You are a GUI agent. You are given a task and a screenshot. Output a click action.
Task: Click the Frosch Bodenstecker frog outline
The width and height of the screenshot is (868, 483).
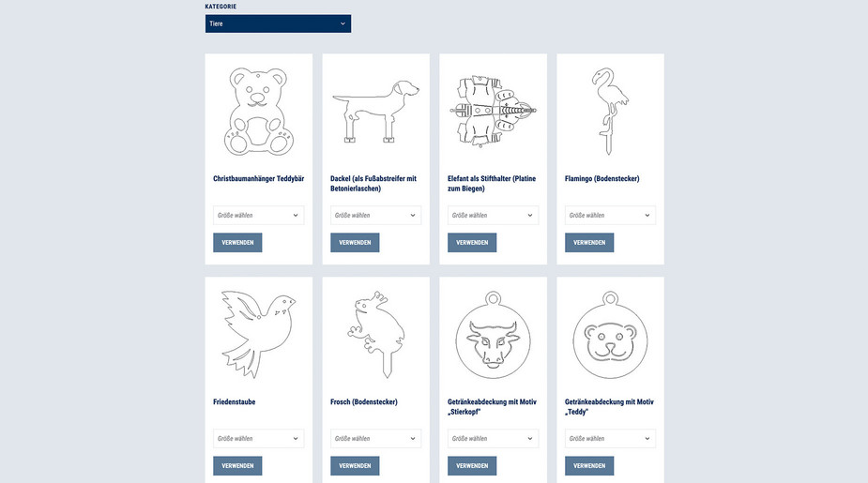376,334
